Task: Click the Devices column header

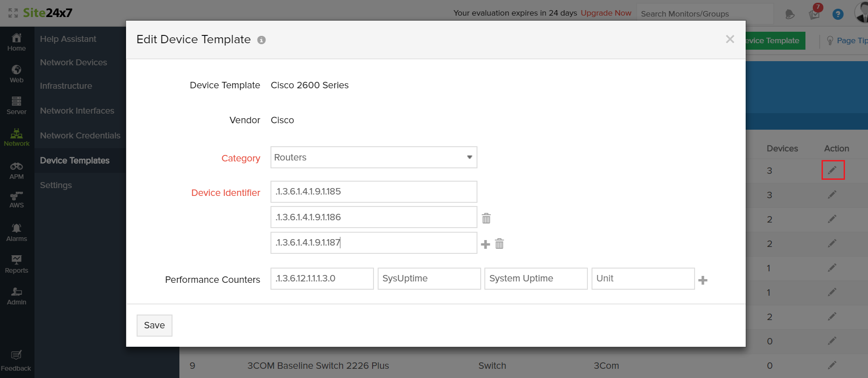Action: [x=782, y=149]
